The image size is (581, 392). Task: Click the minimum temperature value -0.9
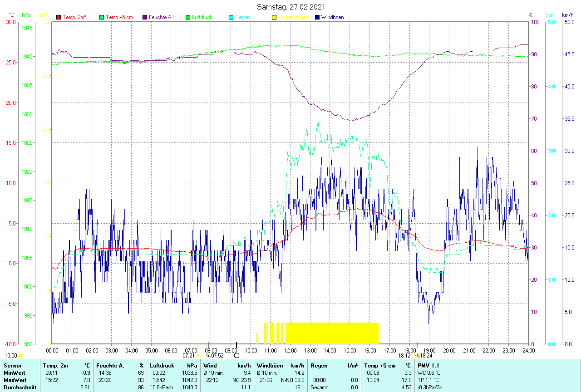pyautogui.click(x=86, y=372)
